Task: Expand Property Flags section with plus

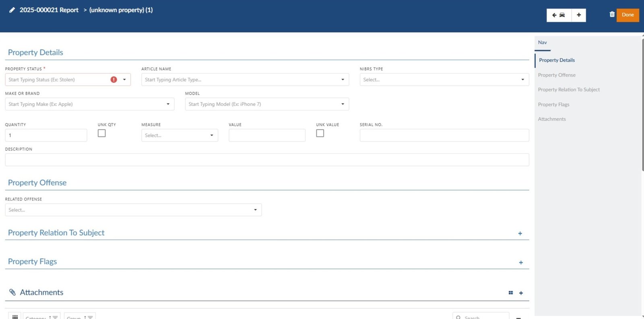Action: point(521,263)
